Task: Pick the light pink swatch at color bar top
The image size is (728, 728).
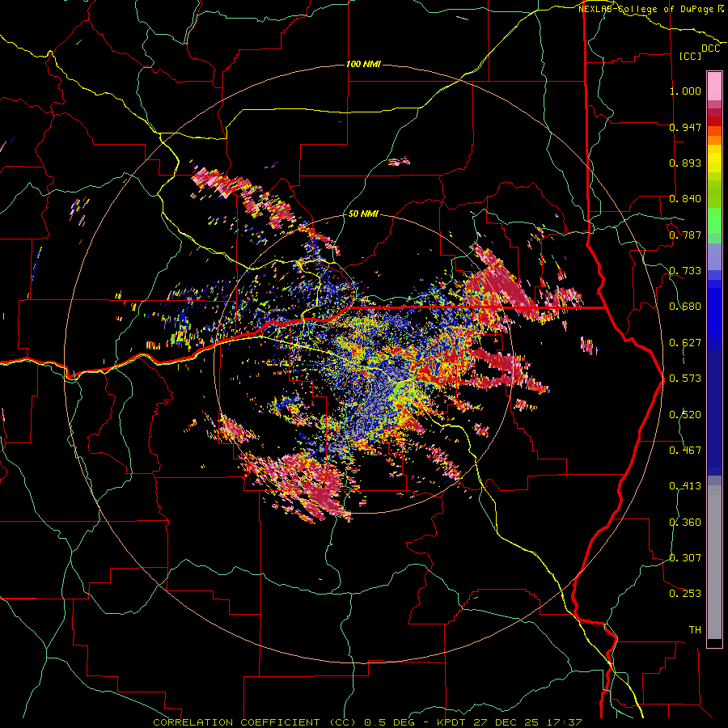Action: (714, 87)
